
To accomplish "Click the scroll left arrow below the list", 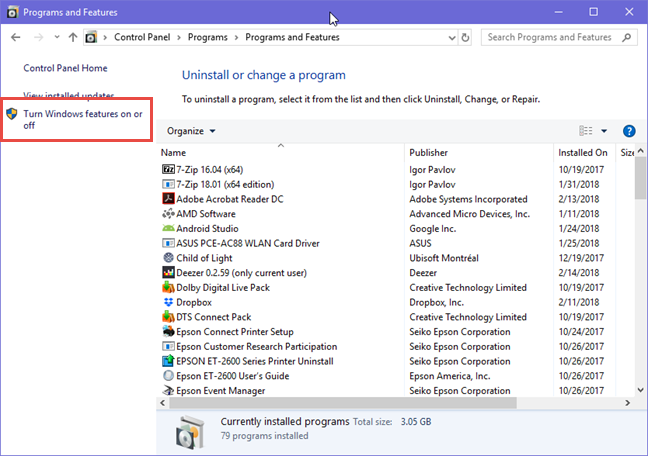I will coord(162,403).
